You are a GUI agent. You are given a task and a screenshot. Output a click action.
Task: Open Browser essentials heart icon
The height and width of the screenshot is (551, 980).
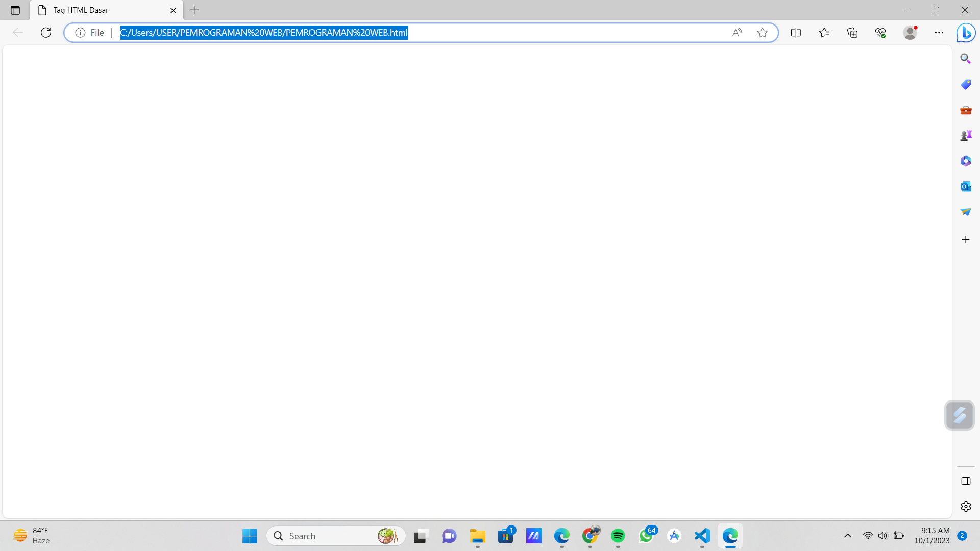(x=880, y=32)
